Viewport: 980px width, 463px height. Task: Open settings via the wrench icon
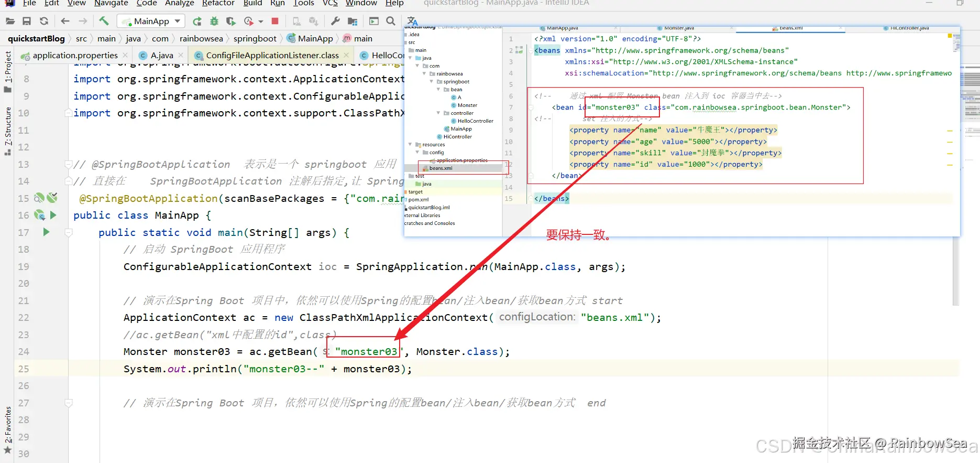[335, 21]
